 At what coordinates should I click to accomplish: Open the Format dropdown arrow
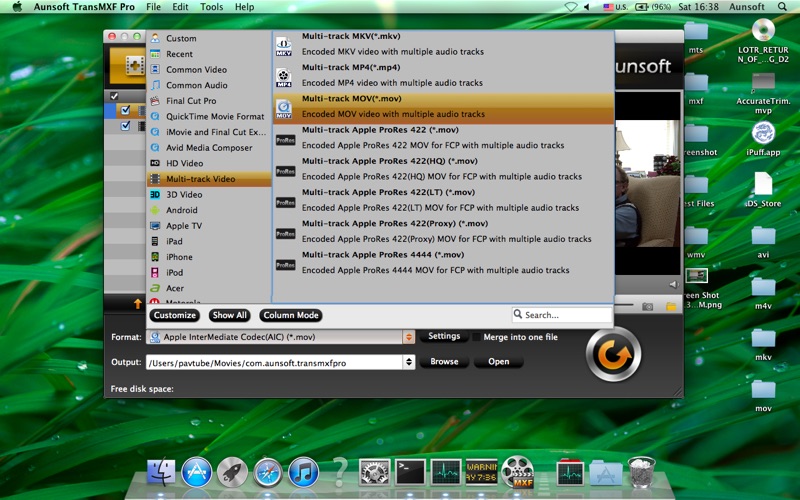[x=409, y=338]
